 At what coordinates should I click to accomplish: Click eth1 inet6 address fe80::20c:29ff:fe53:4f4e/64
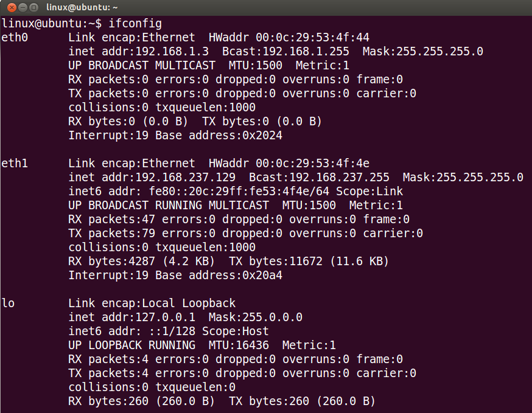(x=239, y=191)
